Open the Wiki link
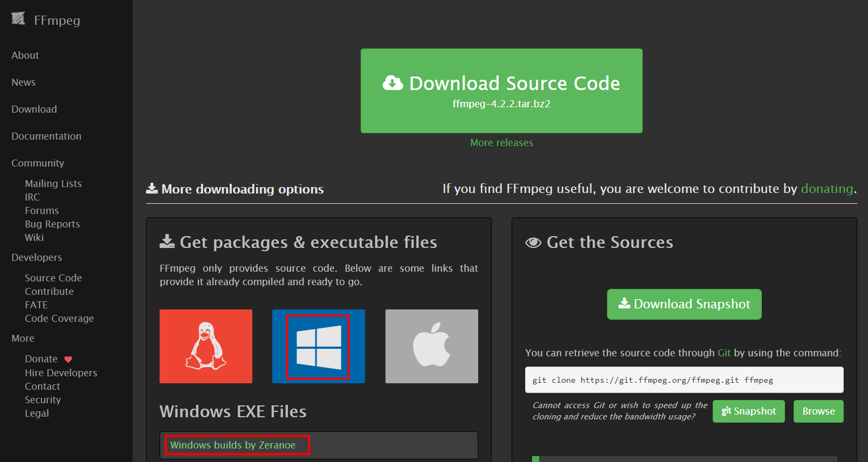This screenshot has height=462, width=868. point(35,238)
